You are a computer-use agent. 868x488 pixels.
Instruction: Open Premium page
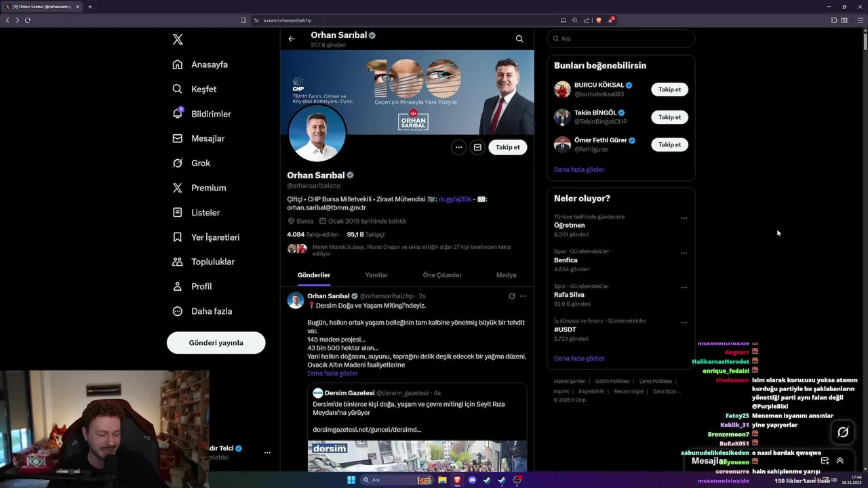coord(199,188)
